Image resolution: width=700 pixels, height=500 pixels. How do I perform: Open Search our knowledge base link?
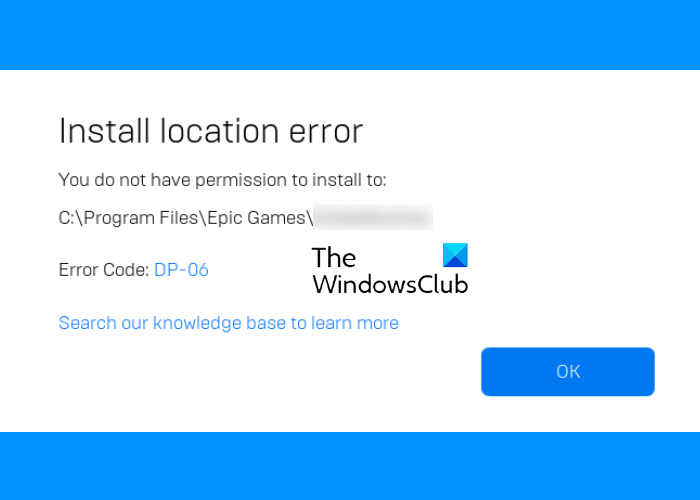click(228, 323)
